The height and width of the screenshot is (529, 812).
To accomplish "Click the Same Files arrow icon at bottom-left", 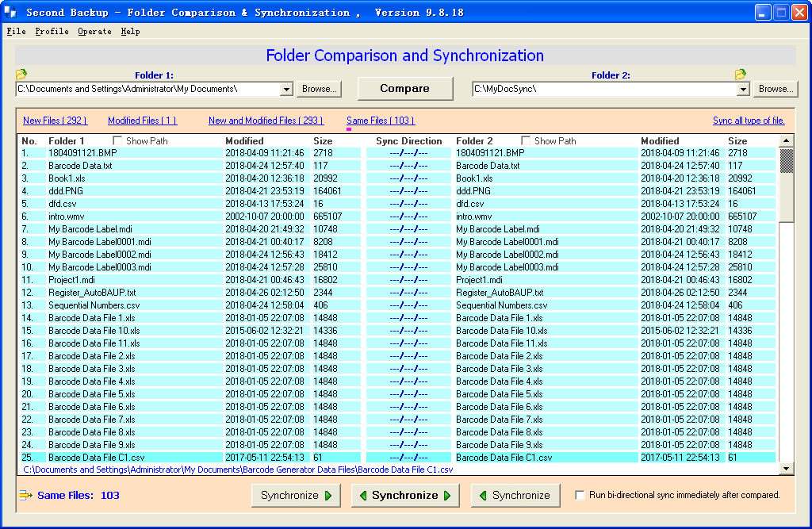I will coord(25,496).
